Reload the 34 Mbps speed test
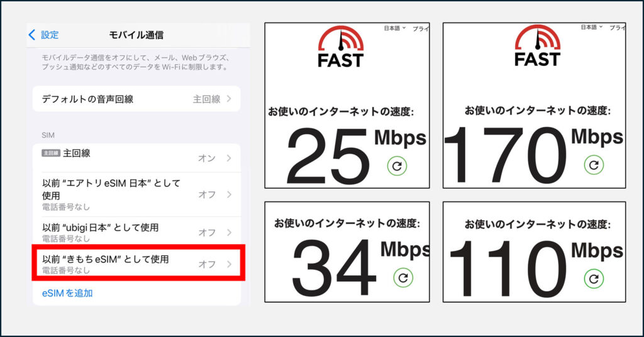Viewport: 644px width, 337px height. pyautogui.click(x=403, y=278)
